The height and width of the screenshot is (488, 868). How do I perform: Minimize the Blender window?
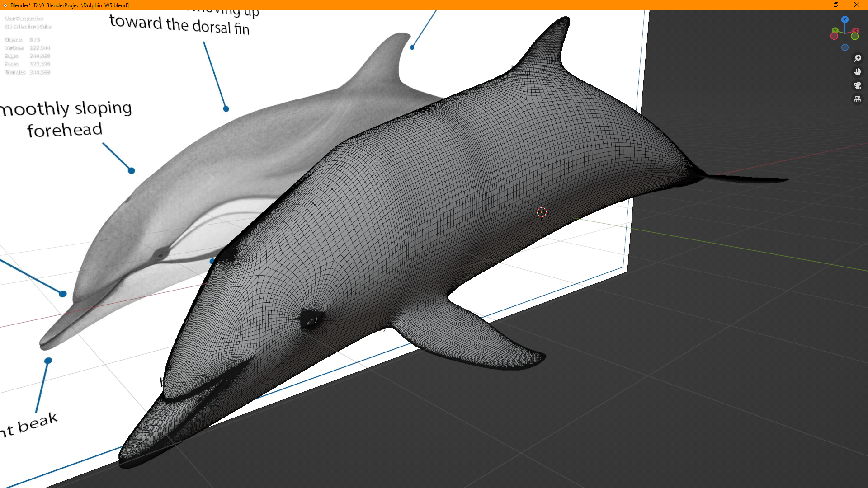coord(816,5)
